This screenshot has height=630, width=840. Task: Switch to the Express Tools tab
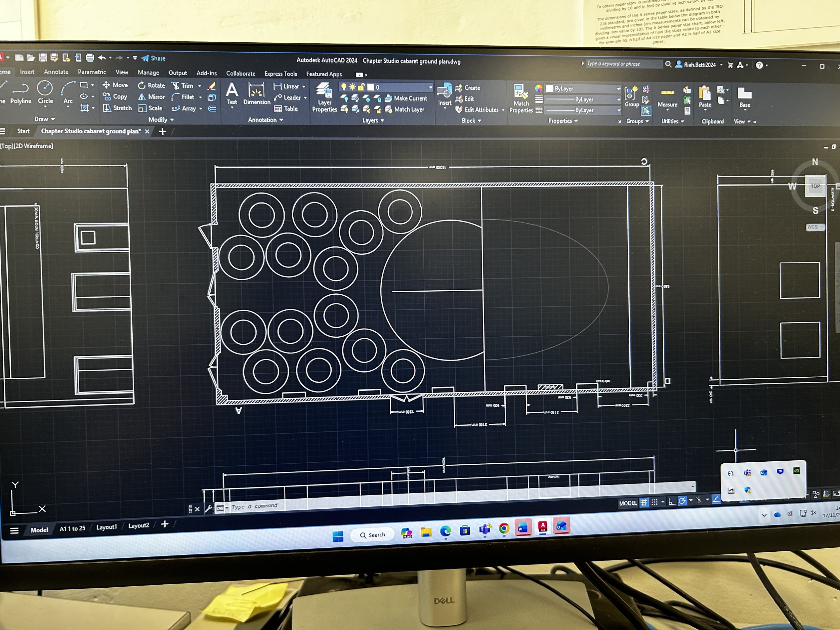point(281,74)
